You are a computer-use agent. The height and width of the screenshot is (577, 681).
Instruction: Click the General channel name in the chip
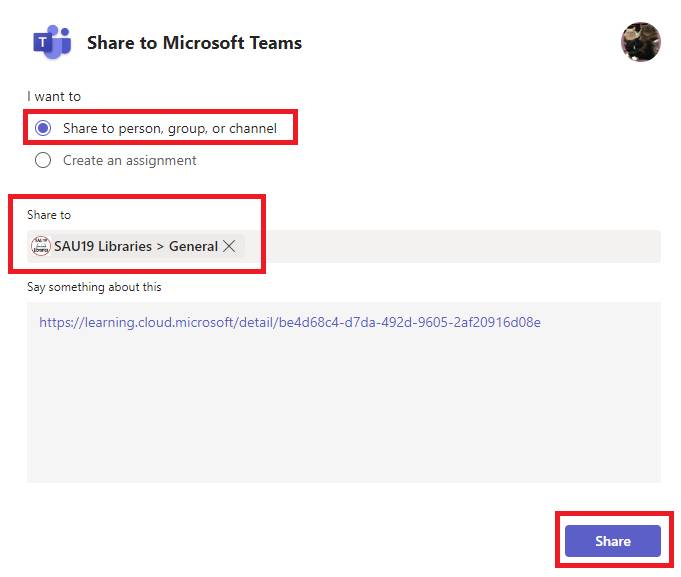coord(193,246)
